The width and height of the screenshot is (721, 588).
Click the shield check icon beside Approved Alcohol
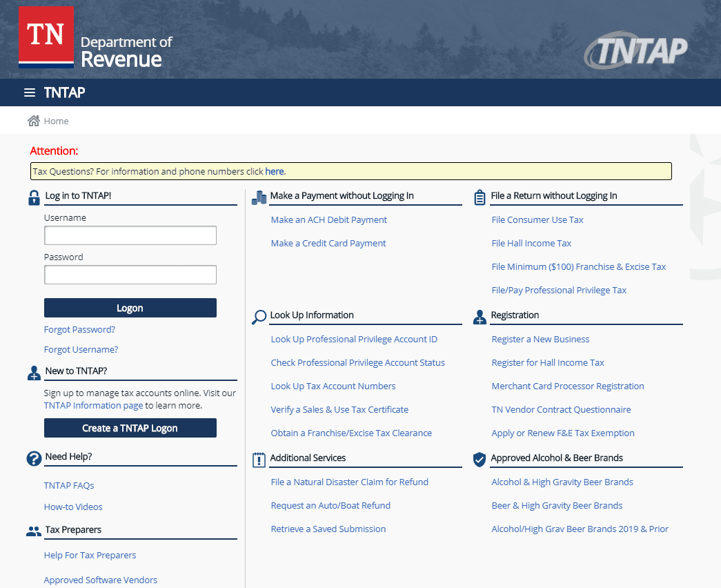point(480,460)
